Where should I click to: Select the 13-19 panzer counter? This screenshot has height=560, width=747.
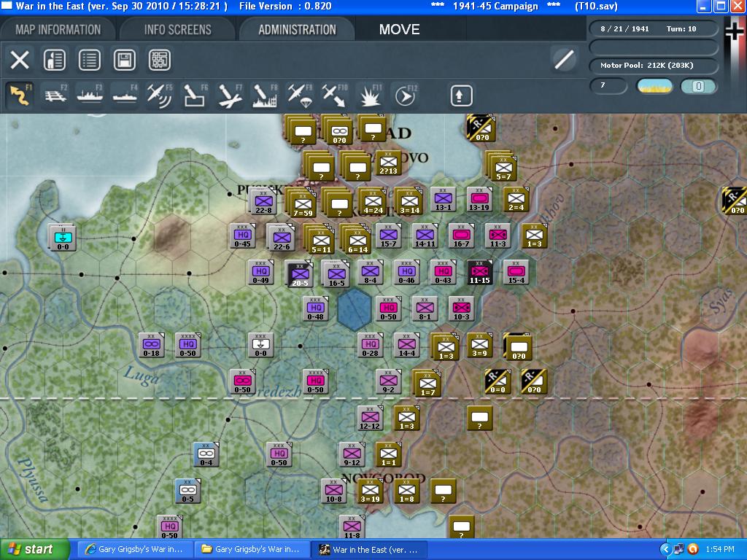pyautogui.click(x=479, y=200)
